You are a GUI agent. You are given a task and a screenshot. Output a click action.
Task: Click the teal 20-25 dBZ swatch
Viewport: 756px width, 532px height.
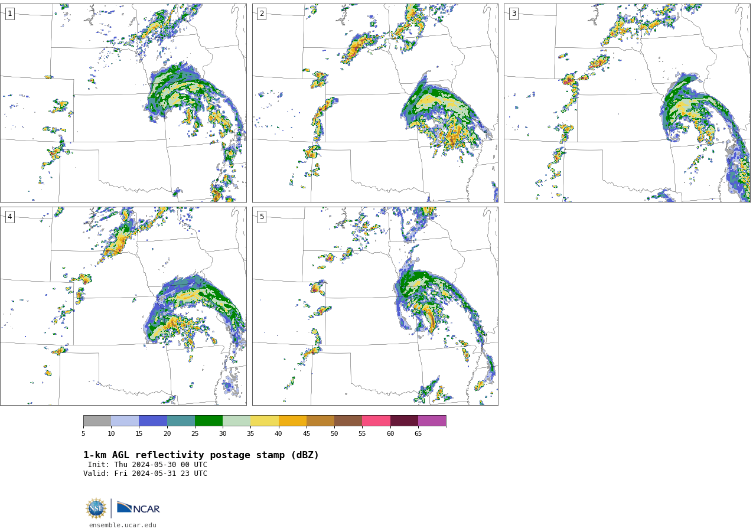(x=181, y=421)
